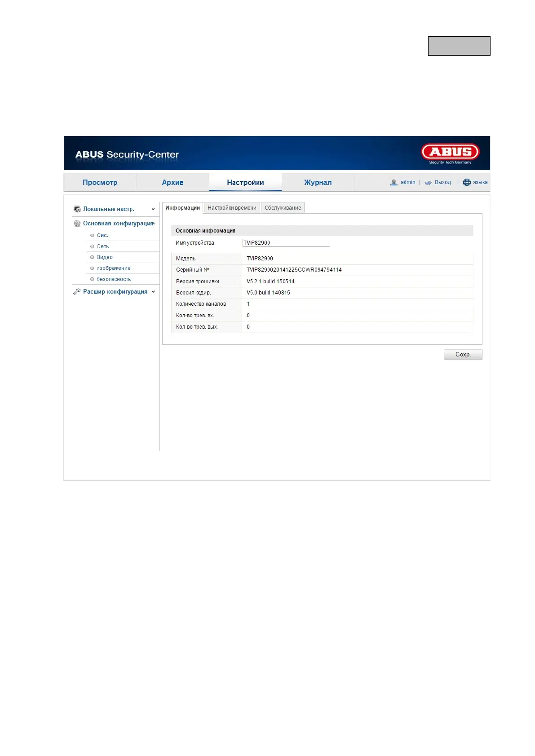Go to the Архив menu tab
The image size is (535, 756).
tap(172, 182)
